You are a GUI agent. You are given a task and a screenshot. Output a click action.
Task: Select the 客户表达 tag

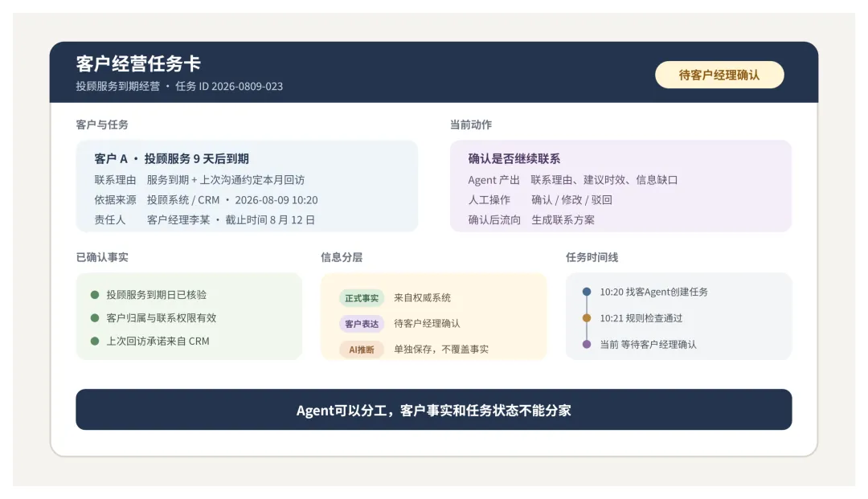click(x=362, y=324)
